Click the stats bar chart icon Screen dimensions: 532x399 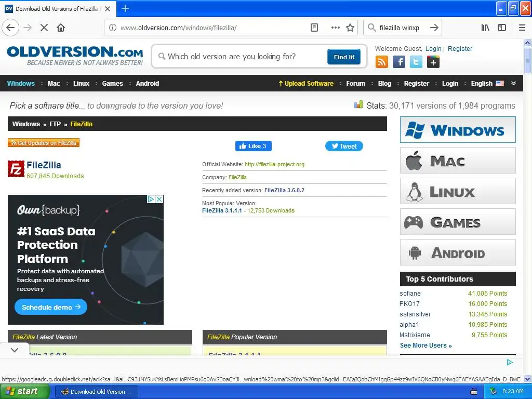point(358,104)
